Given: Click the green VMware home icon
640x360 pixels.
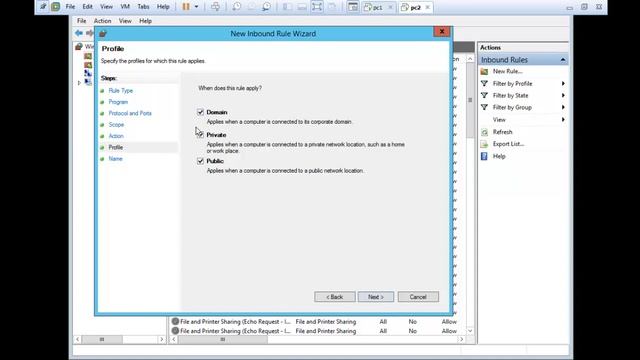Looking at the screenshot, I should pos(56,7).
